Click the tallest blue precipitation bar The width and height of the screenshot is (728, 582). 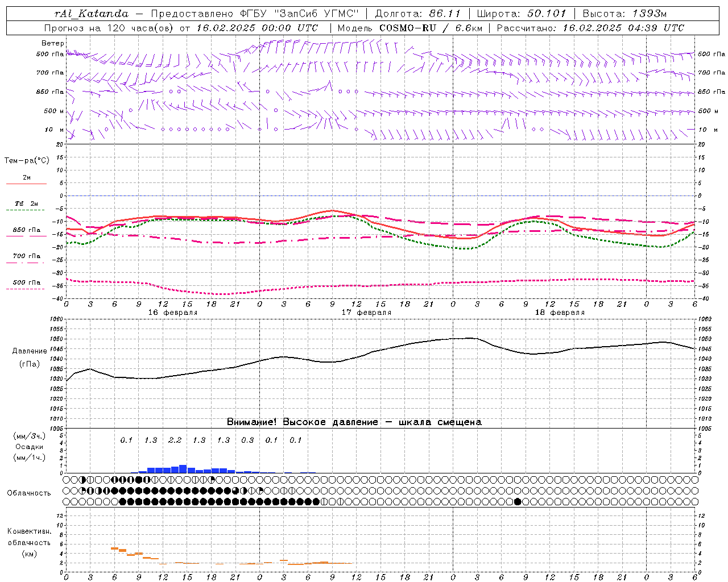click(183, 469)
